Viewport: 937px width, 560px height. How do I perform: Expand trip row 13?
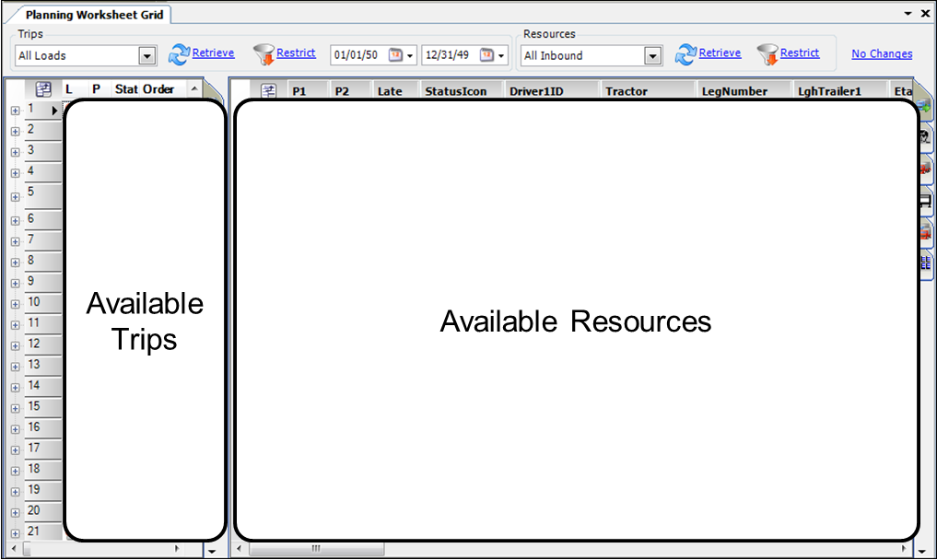[16, 367]
